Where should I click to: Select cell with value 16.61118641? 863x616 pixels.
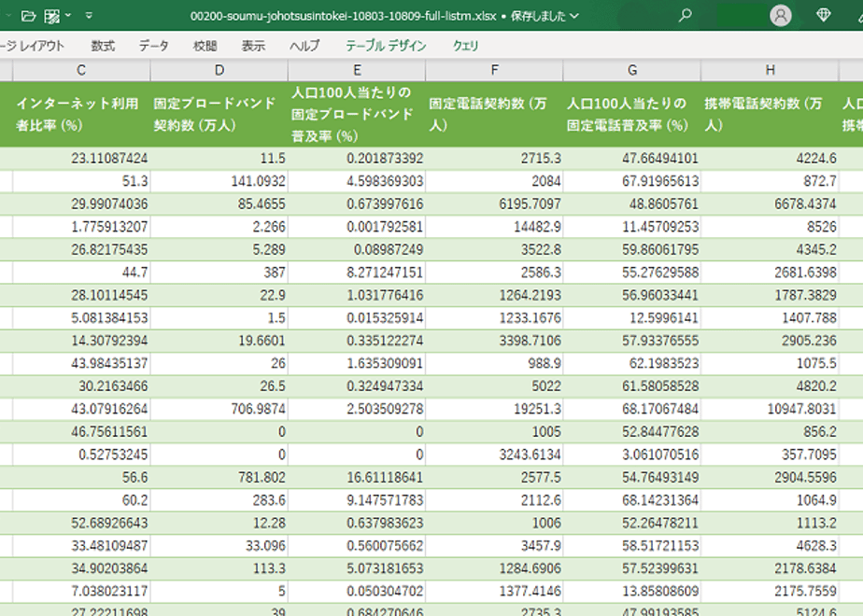[357, 477]
